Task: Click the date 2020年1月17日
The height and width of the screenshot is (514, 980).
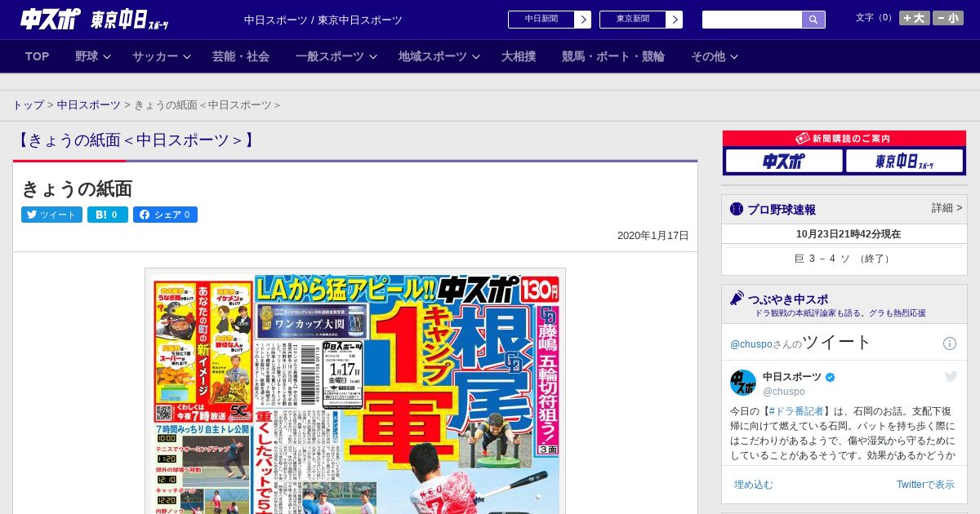Action: tap(653, 236)
